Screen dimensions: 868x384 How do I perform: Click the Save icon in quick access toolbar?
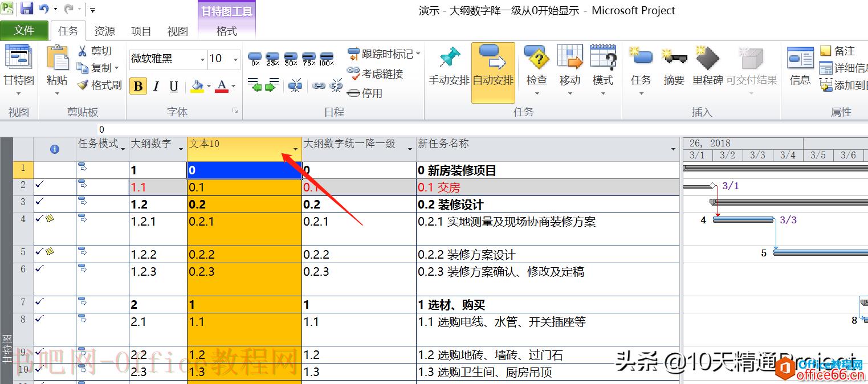click(x=27, y=9)
